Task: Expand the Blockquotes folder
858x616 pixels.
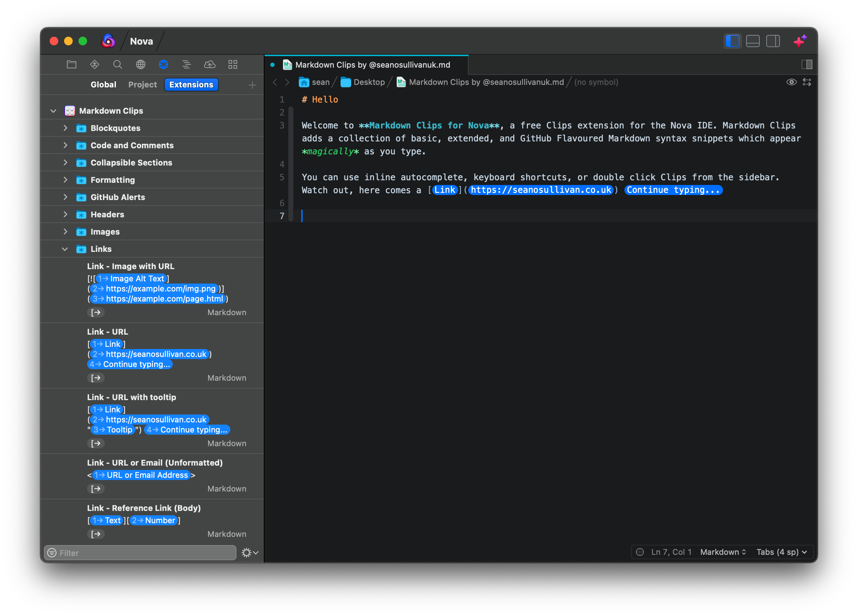Action: click(x=65, y=128)
